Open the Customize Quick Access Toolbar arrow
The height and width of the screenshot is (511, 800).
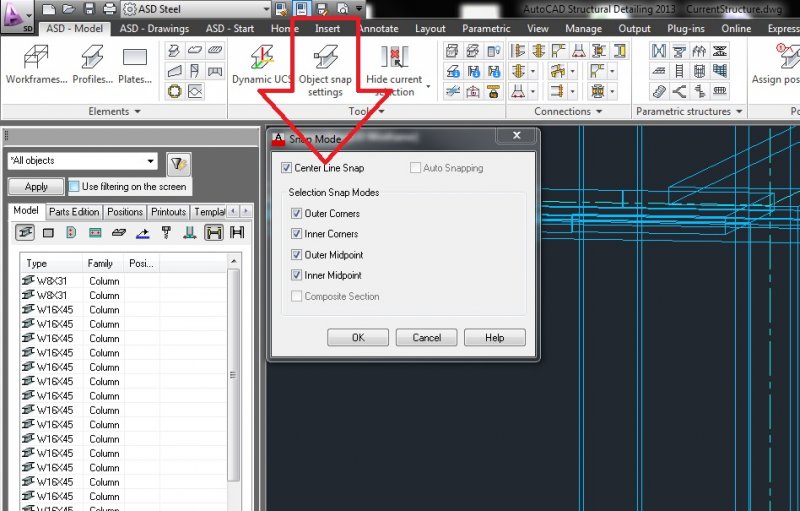tap(359, 9)
